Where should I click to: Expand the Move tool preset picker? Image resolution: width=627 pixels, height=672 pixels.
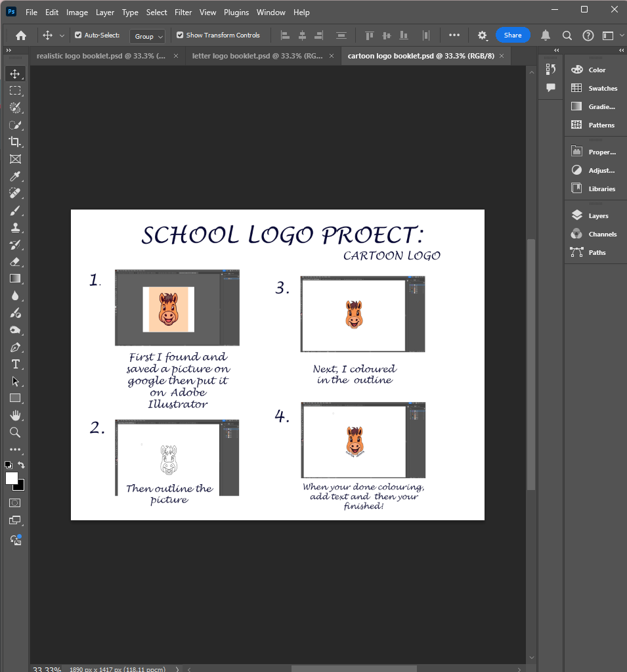click(x=62, y=35)
